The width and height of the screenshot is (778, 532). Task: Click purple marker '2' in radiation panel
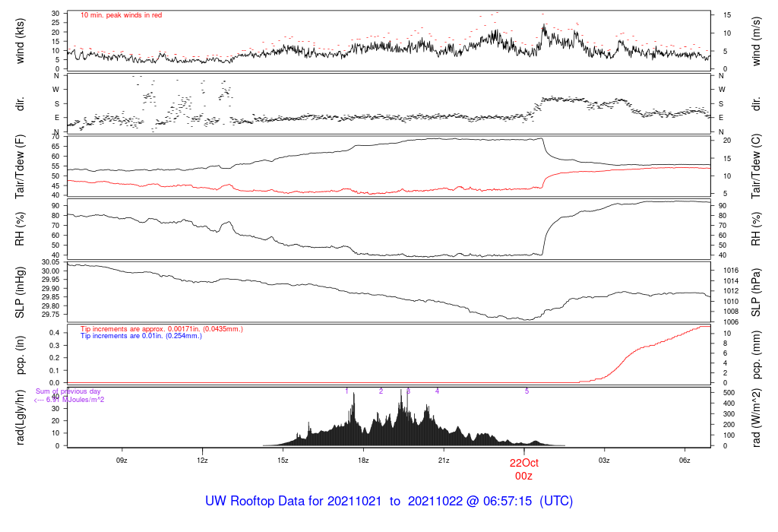point(381,391)
